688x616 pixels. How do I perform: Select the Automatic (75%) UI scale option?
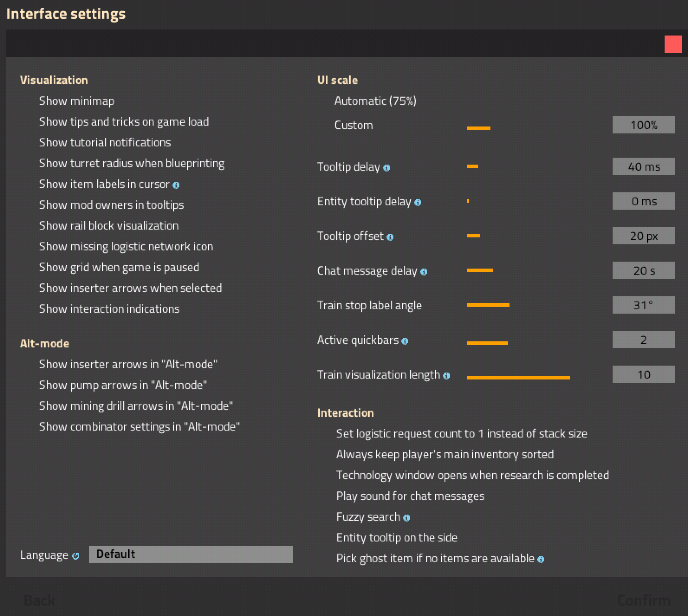click(x=375, y=101)
